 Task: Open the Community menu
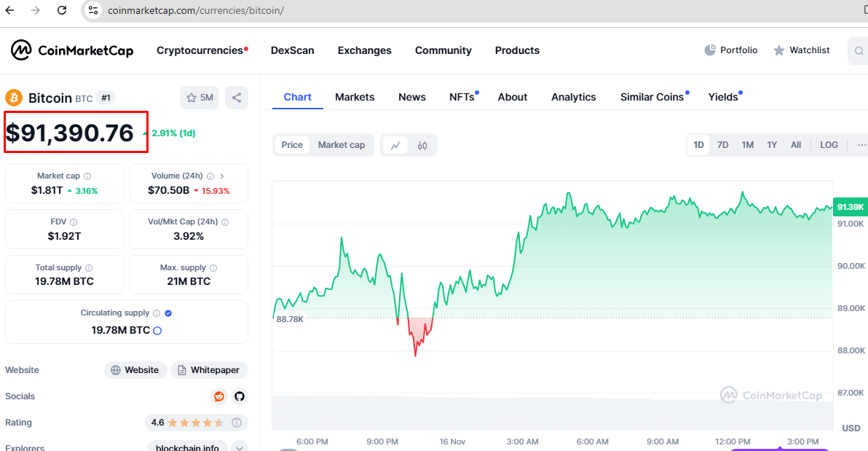443,50
